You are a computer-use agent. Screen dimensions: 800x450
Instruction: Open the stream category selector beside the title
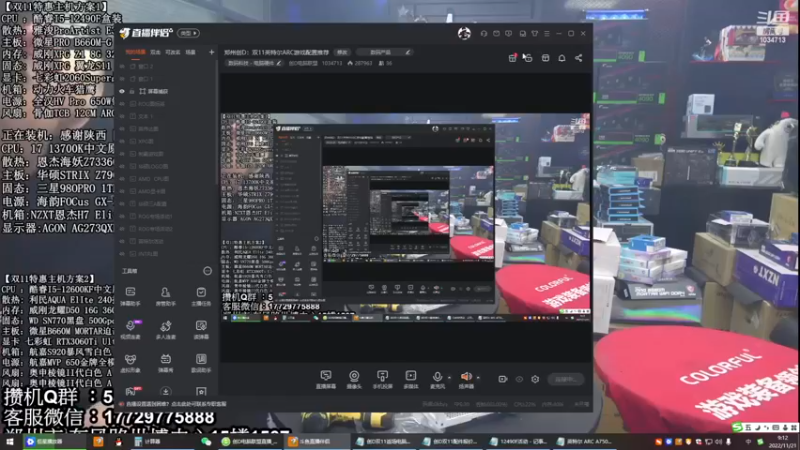384,52
